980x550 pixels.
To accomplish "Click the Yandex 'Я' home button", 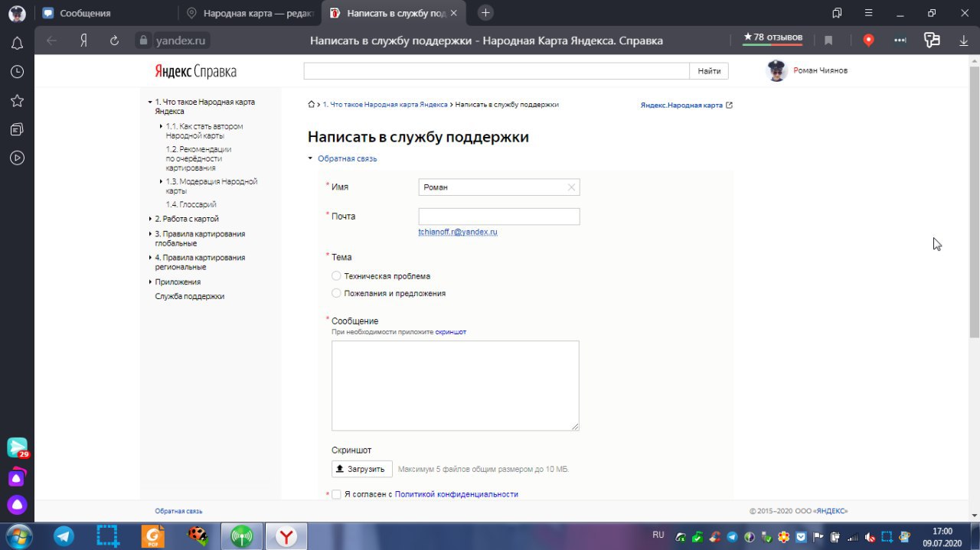I will click(x=83, y=41).
